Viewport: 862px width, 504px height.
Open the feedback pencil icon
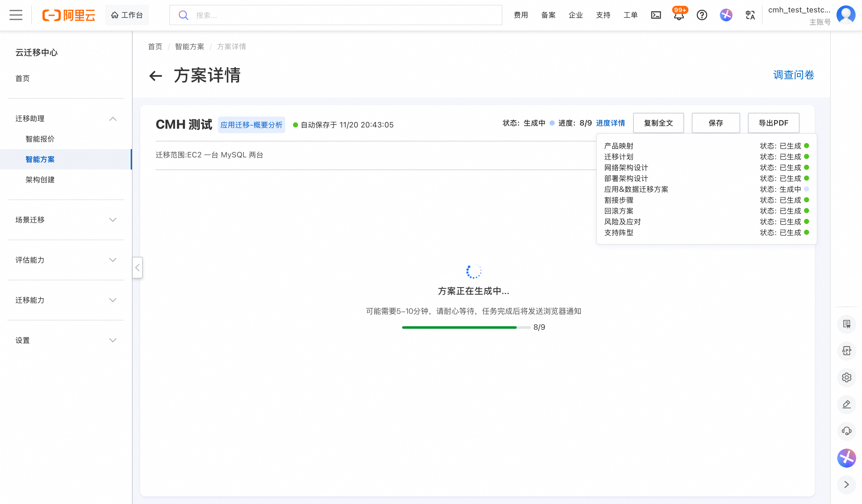(x=847, y=404)
